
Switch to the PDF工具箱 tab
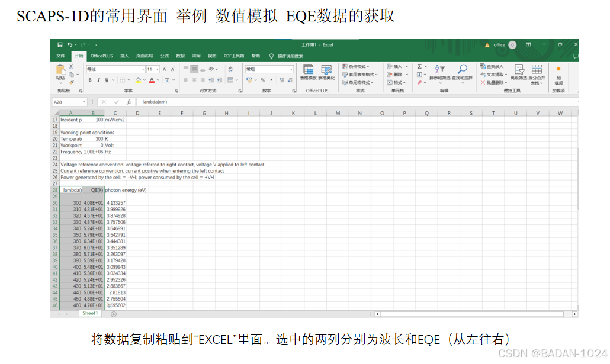[x=234, y=56]
